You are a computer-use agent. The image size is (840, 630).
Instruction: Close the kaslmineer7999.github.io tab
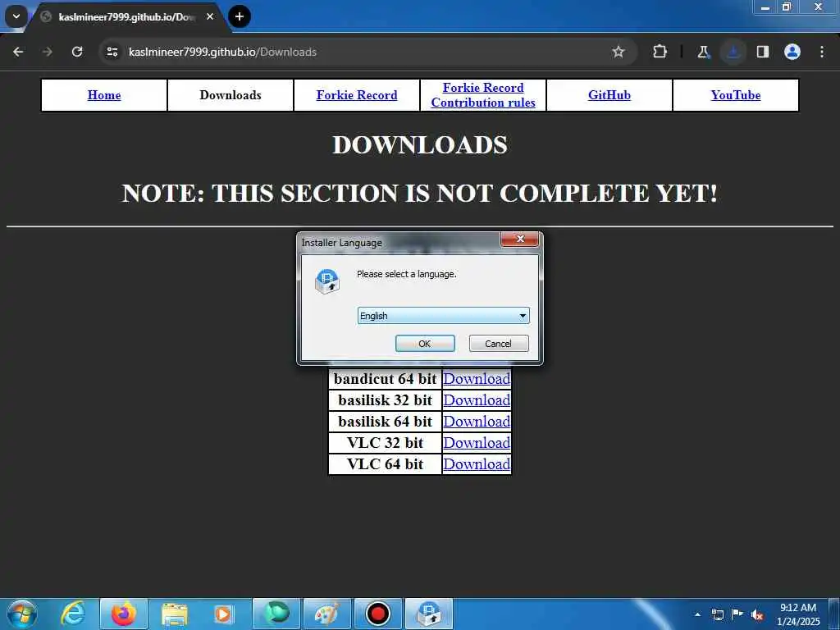point(210,16)
